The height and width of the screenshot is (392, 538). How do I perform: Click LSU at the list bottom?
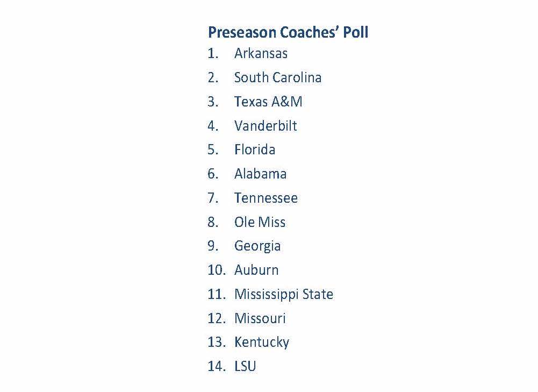[245, 366]
